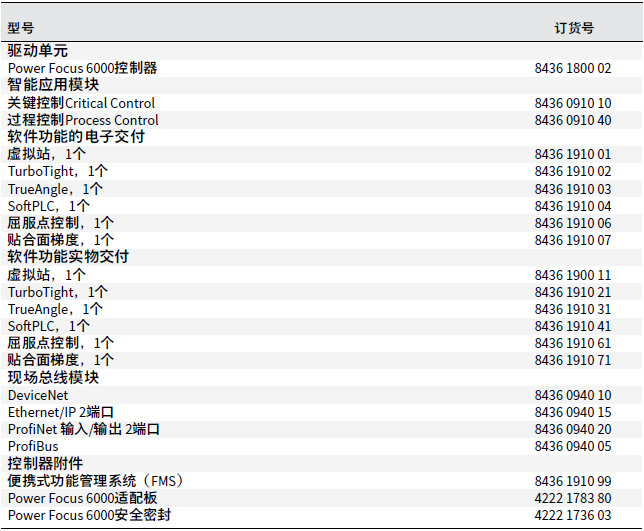
Task: Select the 关键控制Critical Control entry
Action: [x=81, y=103]
